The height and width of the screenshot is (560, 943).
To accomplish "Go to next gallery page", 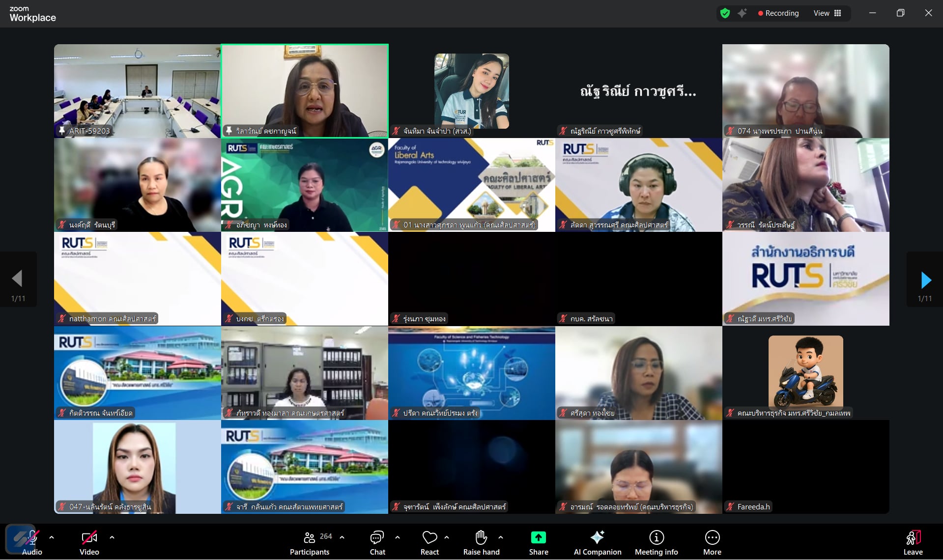I will 925,280.
